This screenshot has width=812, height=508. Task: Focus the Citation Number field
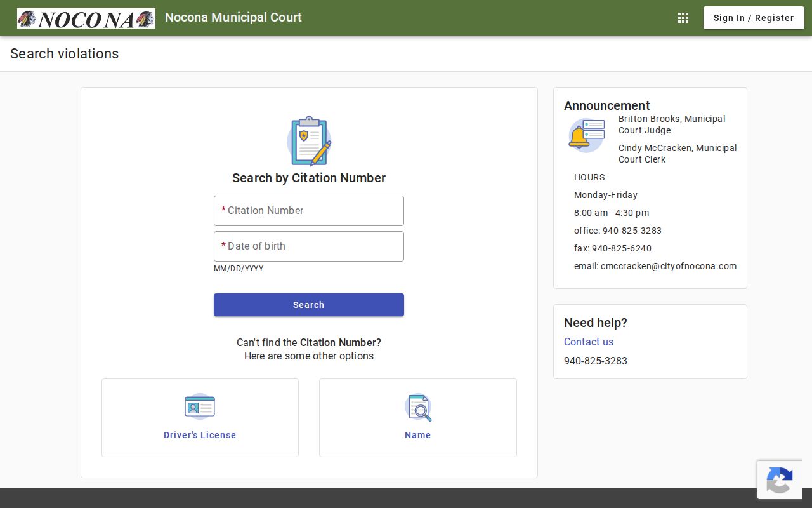click(309, 211)
